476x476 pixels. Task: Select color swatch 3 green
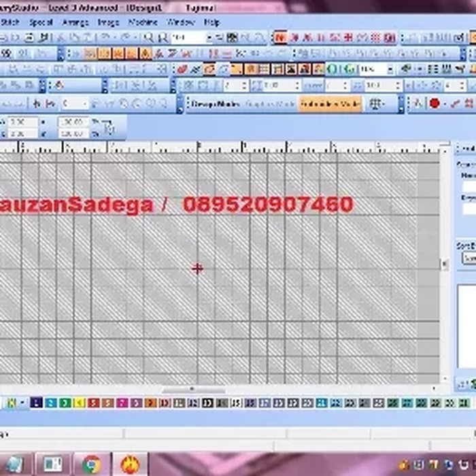pos(65,403)
